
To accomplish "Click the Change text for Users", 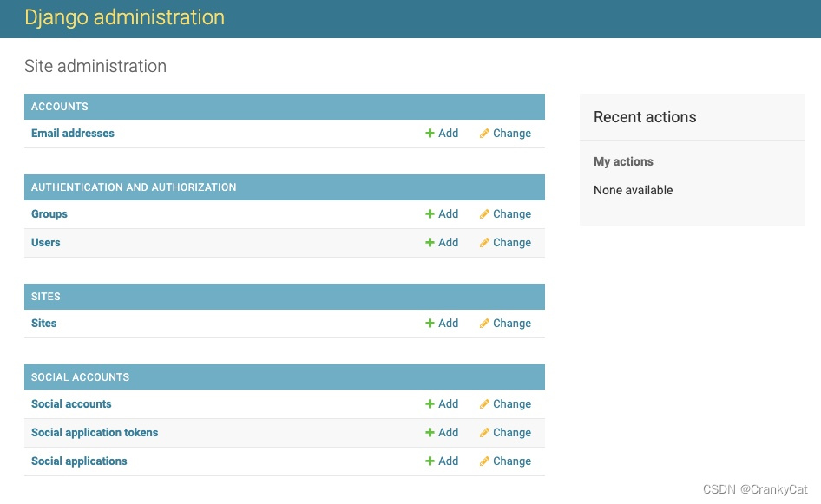I will [512, 243].
